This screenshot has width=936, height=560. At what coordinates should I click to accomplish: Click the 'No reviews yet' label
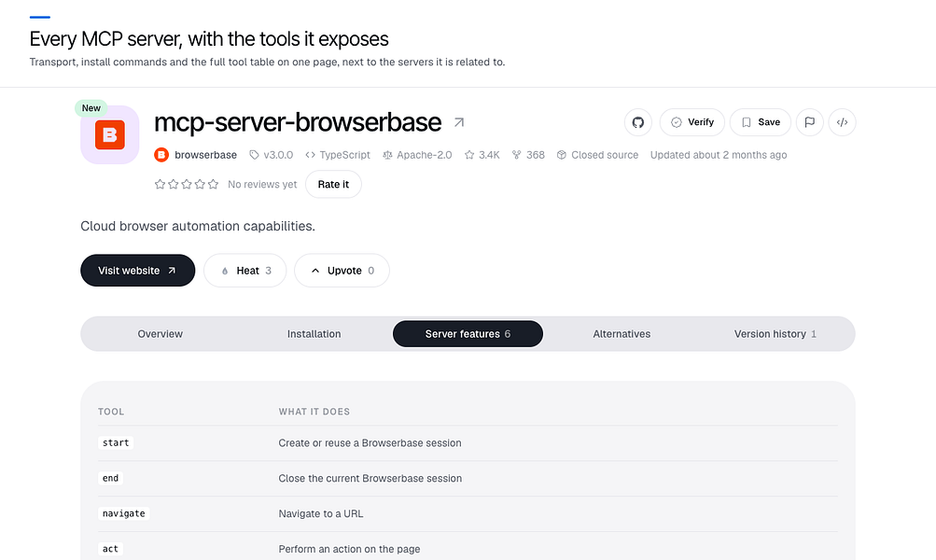tap(262, 185)
